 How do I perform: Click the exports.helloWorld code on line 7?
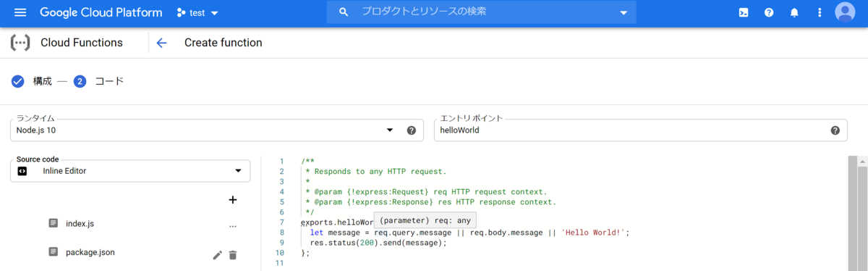pos(337,222)
